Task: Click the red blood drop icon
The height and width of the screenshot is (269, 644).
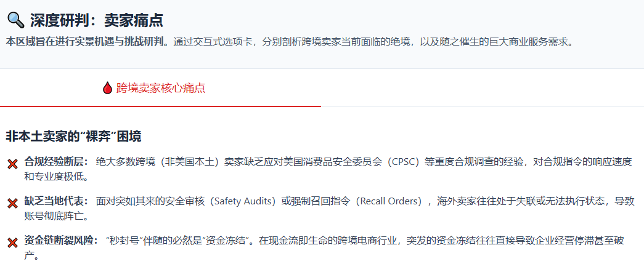Action: click(x=107, y=88)
